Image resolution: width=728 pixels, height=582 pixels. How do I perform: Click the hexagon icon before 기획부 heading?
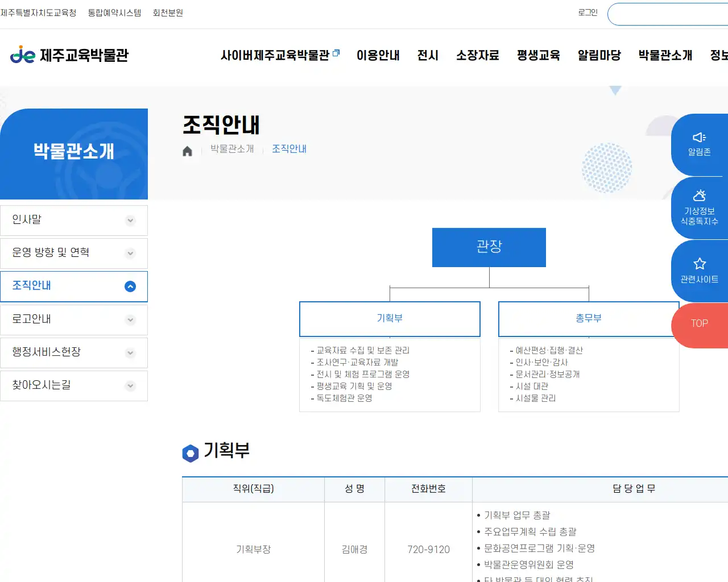(x=190, y=454)
